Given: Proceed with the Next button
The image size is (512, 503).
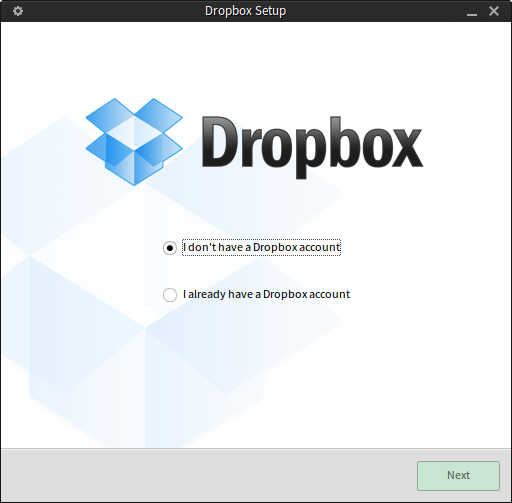Looking at the screenshot, I should pyautogui.click(x=458, y=476).
